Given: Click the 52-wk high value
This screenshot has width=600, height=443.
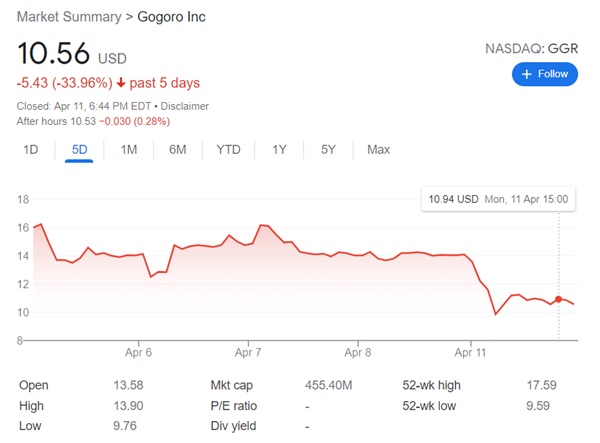Looking at the screenshot, I should pyautogui.click(x=545, y=385).
